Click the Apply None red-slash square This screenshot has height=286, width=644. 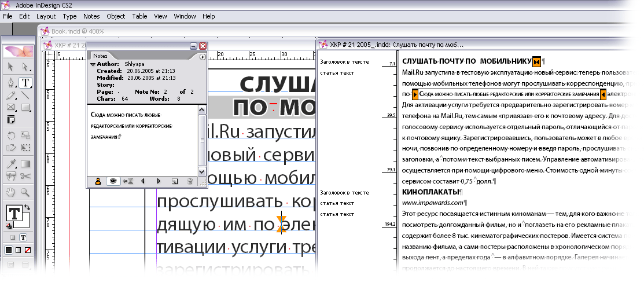(x=28, y=250)
